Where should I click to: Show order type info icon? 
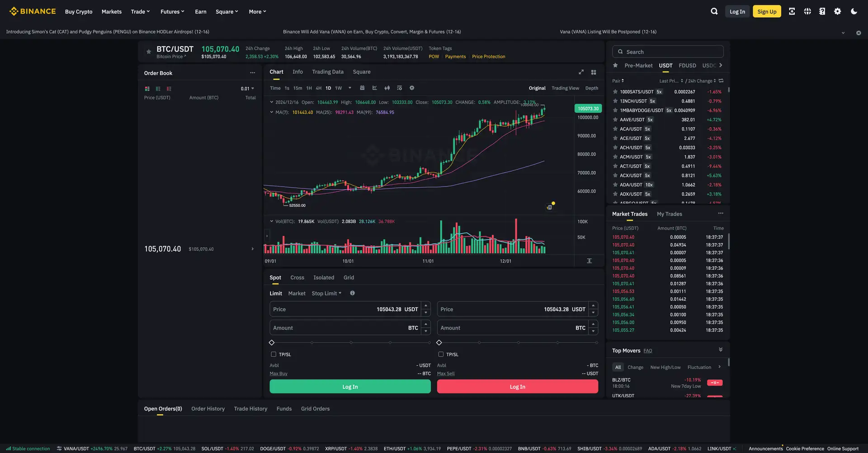tap(352, 293)
